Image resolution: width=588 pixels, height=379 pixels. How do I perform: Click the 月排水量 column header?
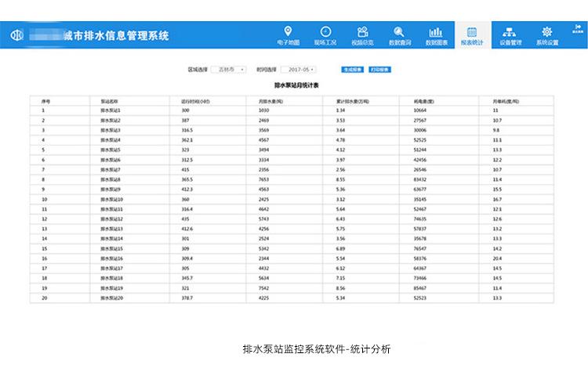coord(270,101)
